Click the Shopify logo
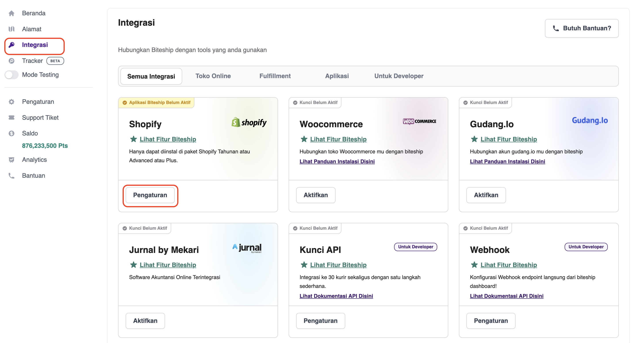Viewport: 644px width, 343px height. tap(249, 122)
